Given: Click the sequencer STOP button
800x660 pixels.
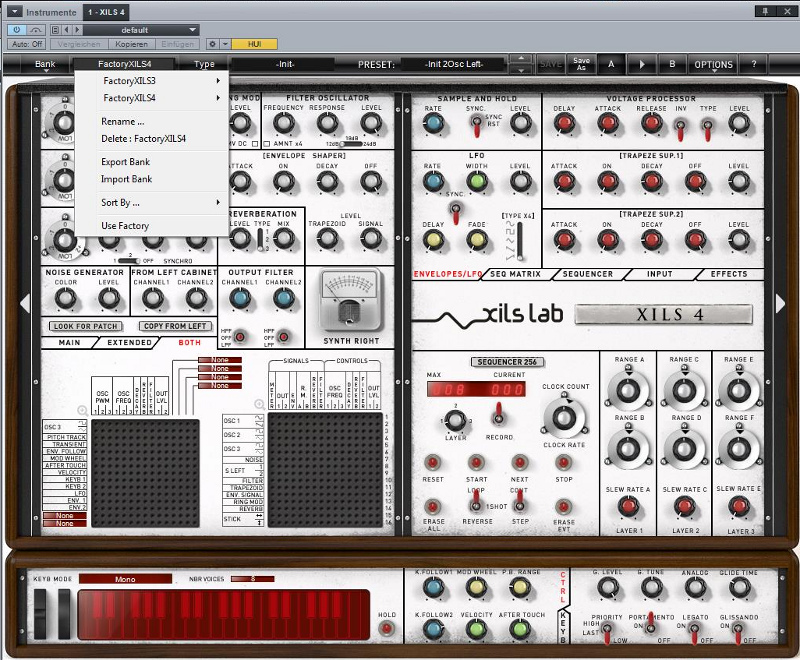Looking at the screenshot, I should (x=563, y=463).
